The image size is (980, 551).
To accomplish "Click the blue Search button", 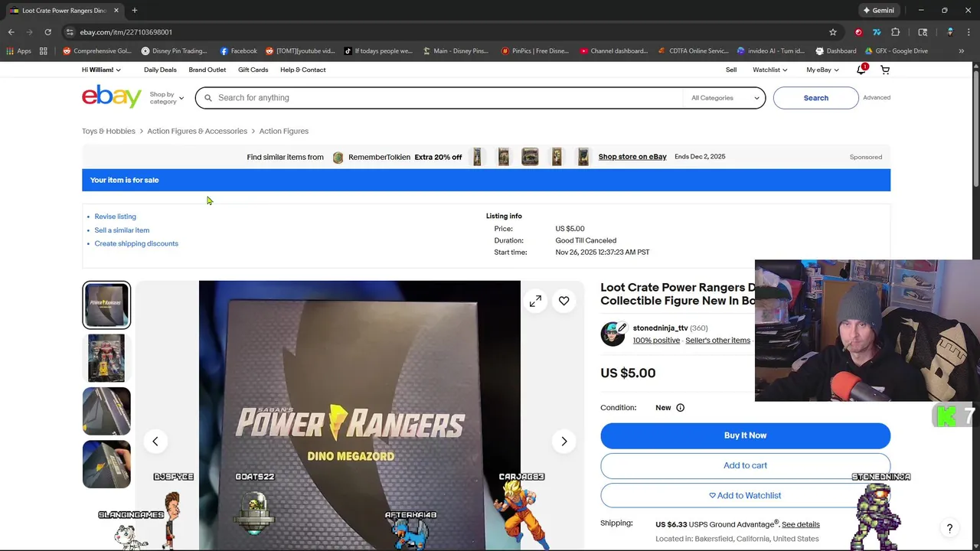I will click(x=816, y=98).
